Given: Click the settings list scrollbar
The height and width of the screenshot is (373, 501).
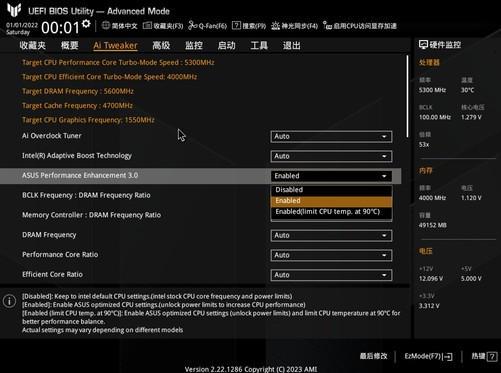Looking at the screenshot, I should pos(407,97).
